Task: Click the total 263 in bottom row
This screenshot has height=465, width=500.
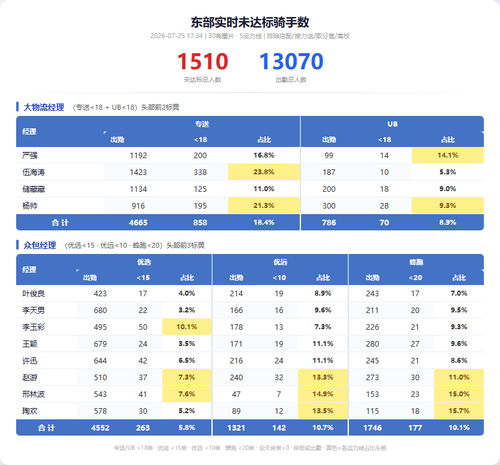Action: pyautogui.click(x=143, y=428)
